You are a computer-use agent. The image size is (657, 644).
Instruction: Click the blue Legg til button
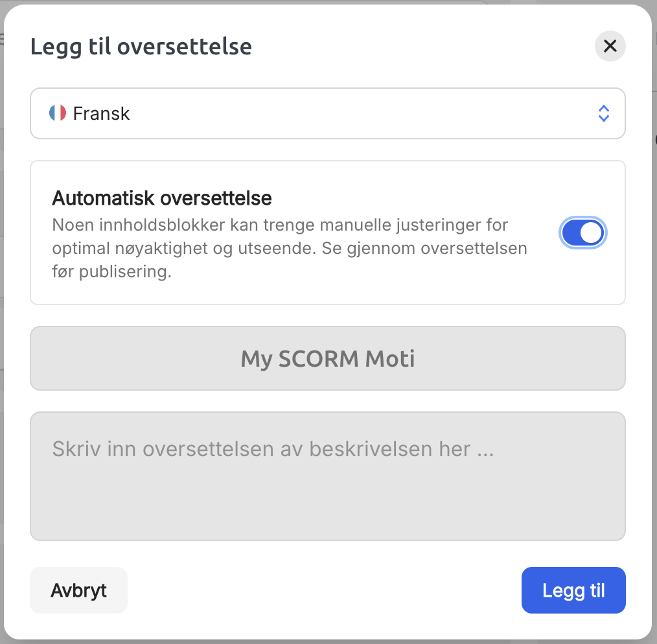coord(573,590)
